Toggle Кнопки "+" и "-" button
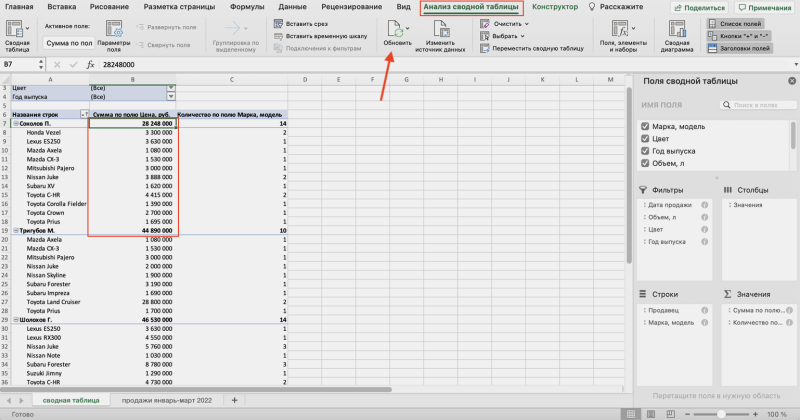The width and height of the screenshot is (800, 420). tap(738, 36)
